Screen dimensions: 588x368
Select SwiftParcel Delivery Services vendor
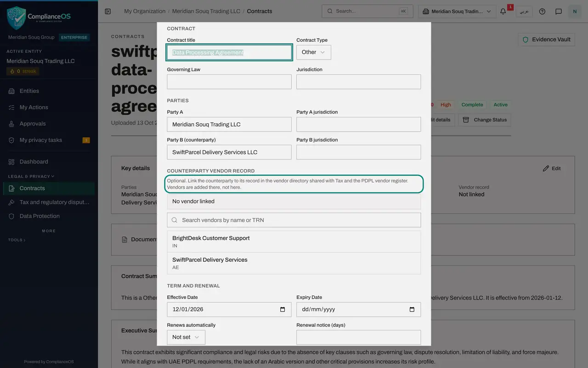294,263
